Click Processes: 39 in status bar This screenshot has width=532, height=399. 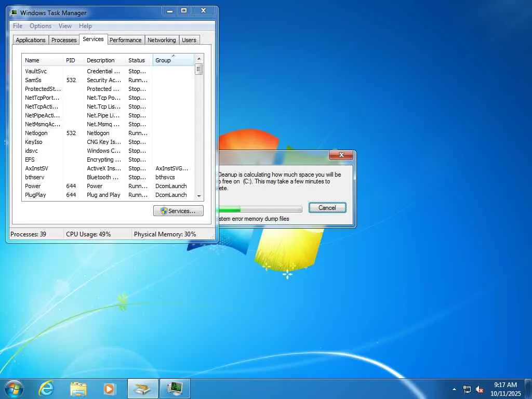(x=29, y=234)
